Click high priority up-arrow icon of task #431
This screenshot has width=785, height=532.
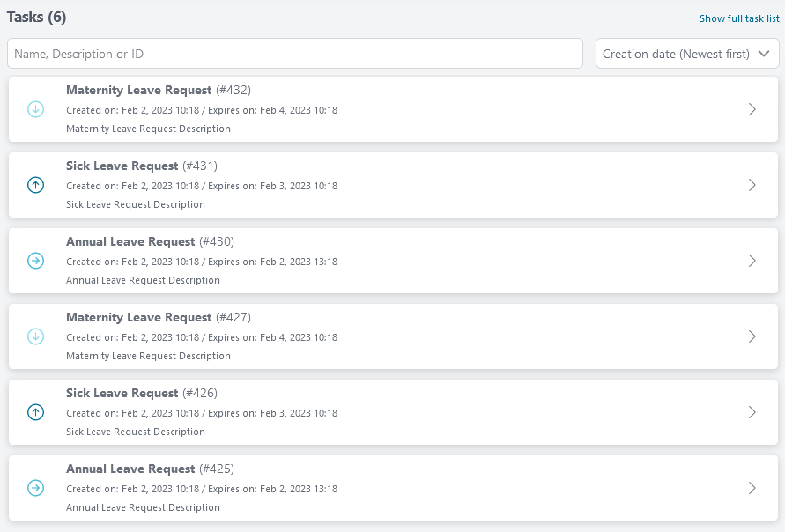click(35, 185)
